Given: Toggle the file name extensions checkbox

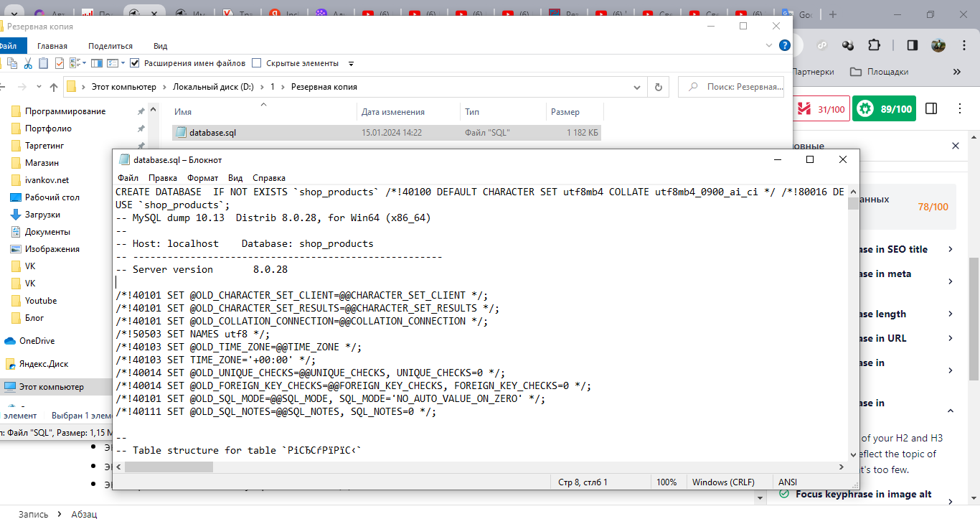Looking at the screenshot, I should coord(134,63).
